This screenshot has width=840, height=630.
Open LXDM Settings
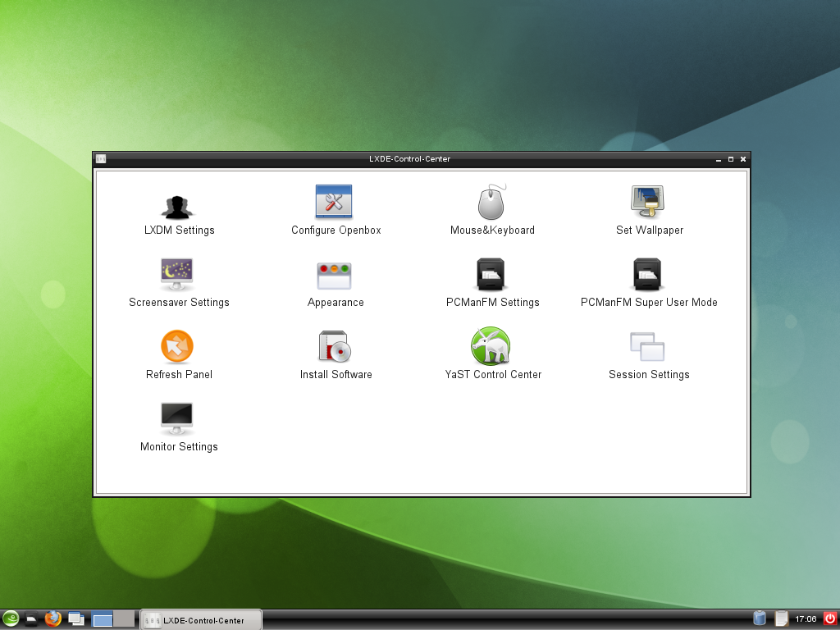tap(179, 206)
